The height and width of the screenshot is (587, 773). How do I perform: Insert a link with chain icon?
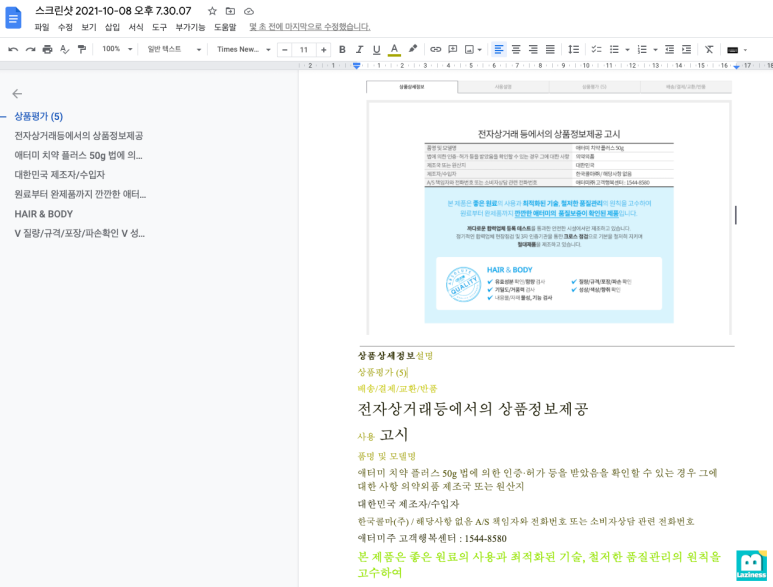pyautogui.click(x=435, y=49)
